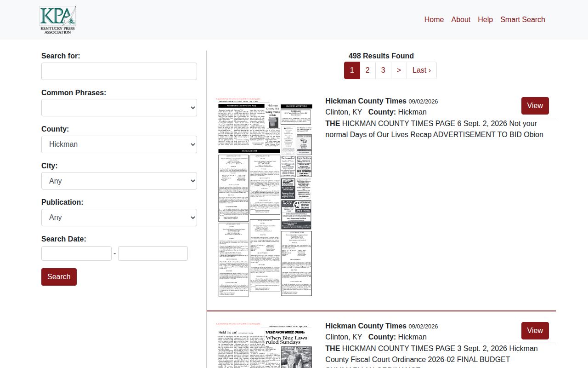Screen dimensions: 588x368
Task: Click the Search Date start field
Action: coord(76,253)
